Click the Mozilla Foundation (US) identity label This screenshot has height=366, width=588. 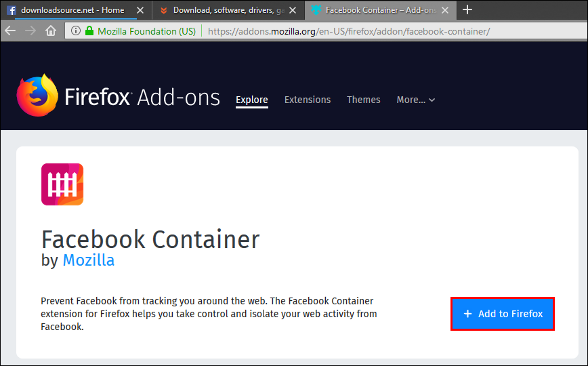click(146, 31)
